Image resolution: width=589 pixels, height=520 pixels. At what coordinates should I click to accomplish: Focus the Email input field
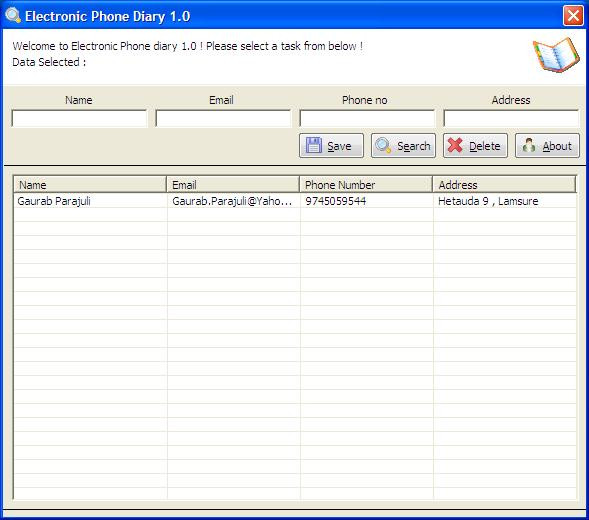223,118
